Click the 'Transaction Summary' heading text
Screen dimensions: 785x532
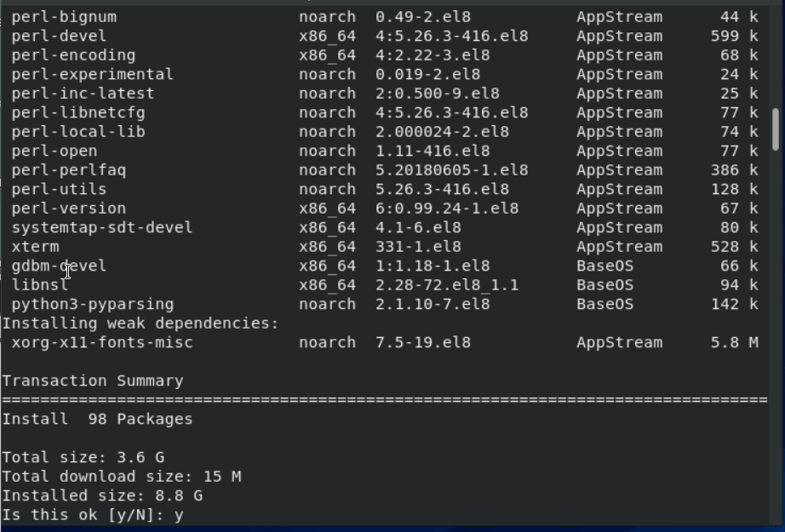tap(93, 380)
